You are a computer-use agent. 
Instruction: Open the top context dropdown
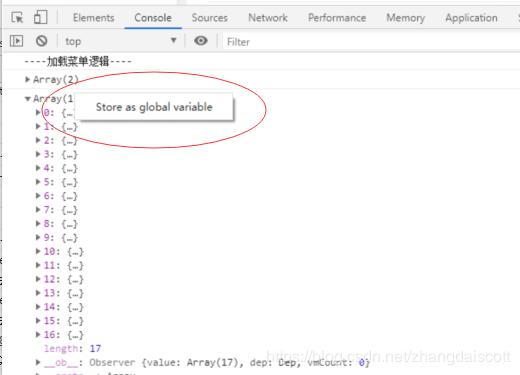click(121, 41)
